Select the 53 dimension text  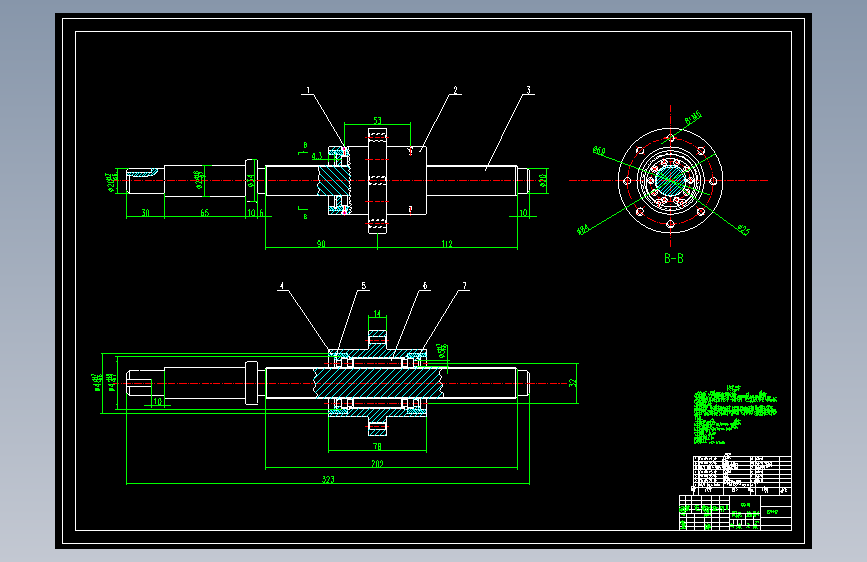click(x=377, y=120)
